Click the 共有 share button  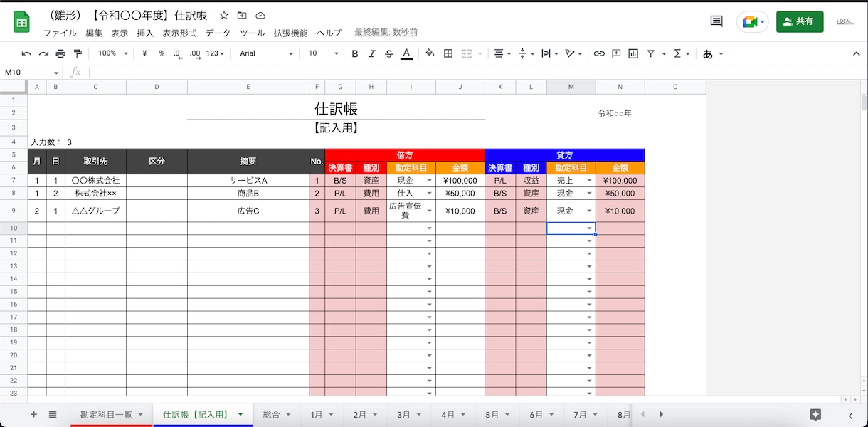[x=800, y=21]
